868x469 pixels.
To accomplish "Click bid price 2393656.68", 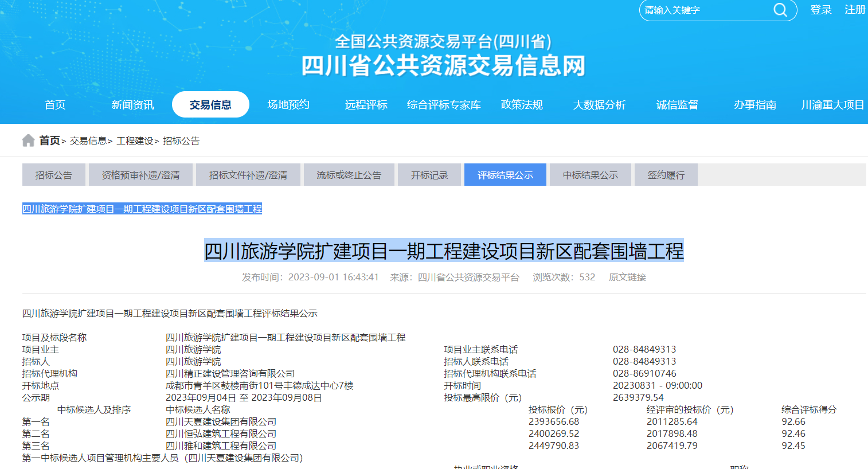I will coord(554,422).
